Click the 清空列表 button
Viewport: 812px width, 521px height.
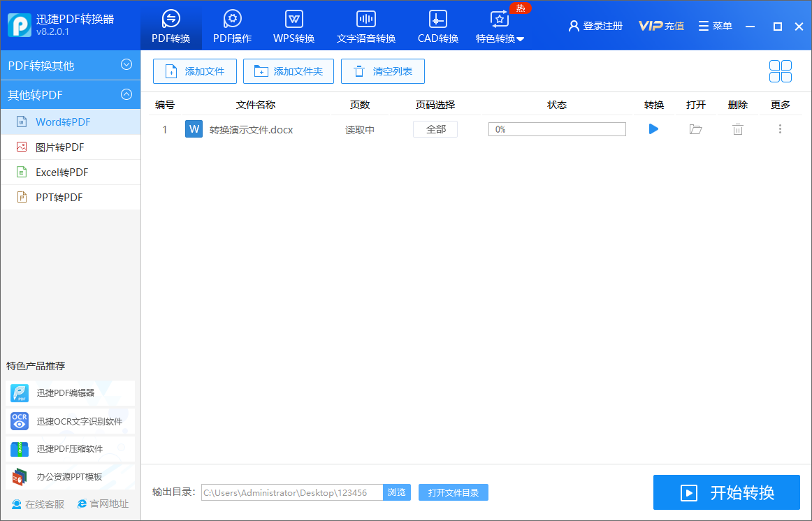[x=383, y=71]
